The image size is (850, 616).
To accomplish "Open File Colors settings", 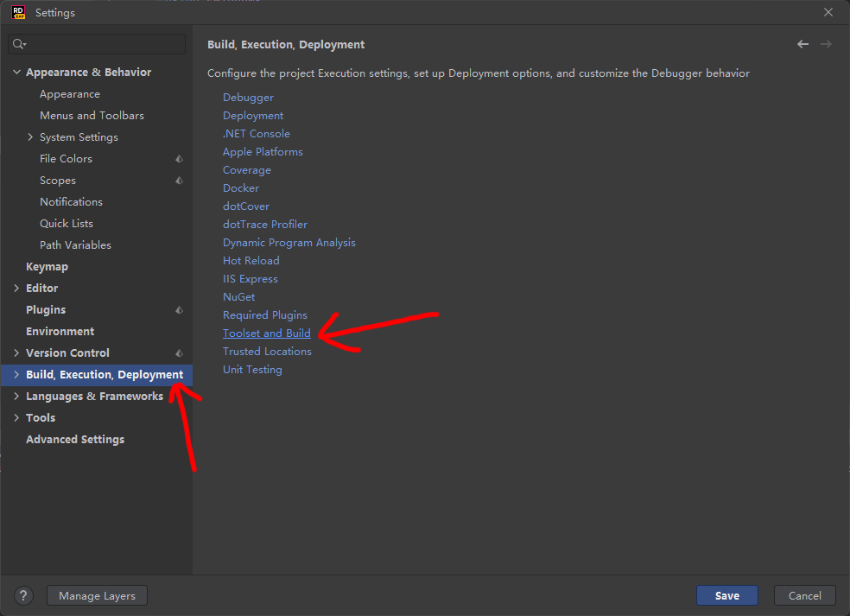I will pos(66,159).
